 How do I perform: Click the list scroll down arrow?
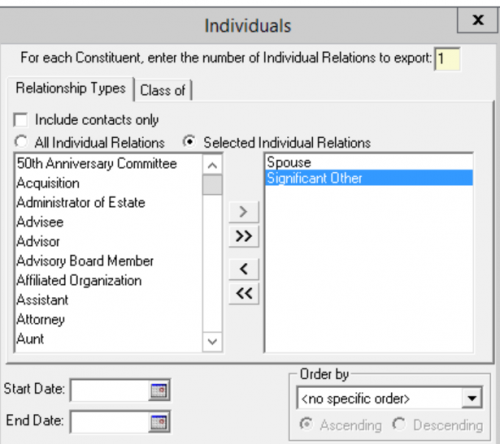point(212,342)
